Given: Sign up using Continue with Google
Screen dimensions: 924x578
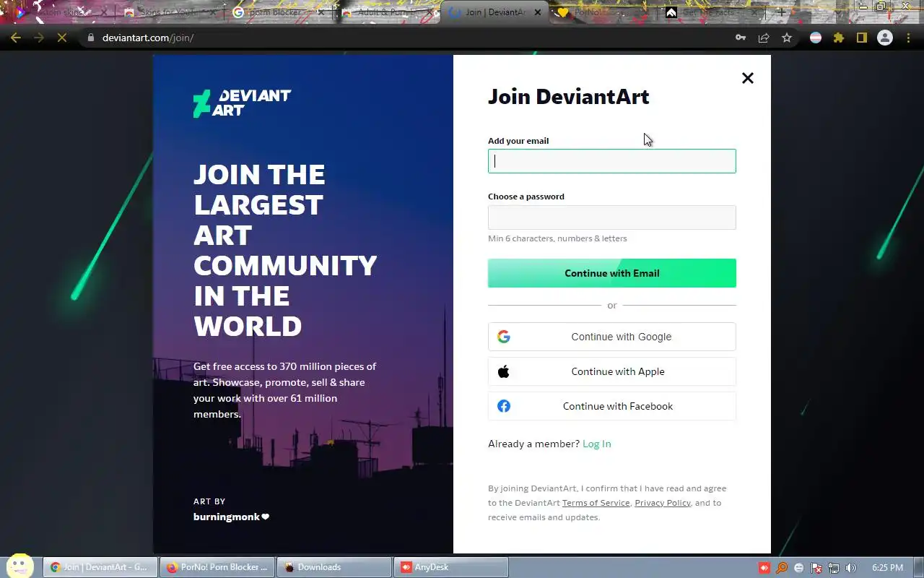Looking at the screenshot, I should (612, 337).
